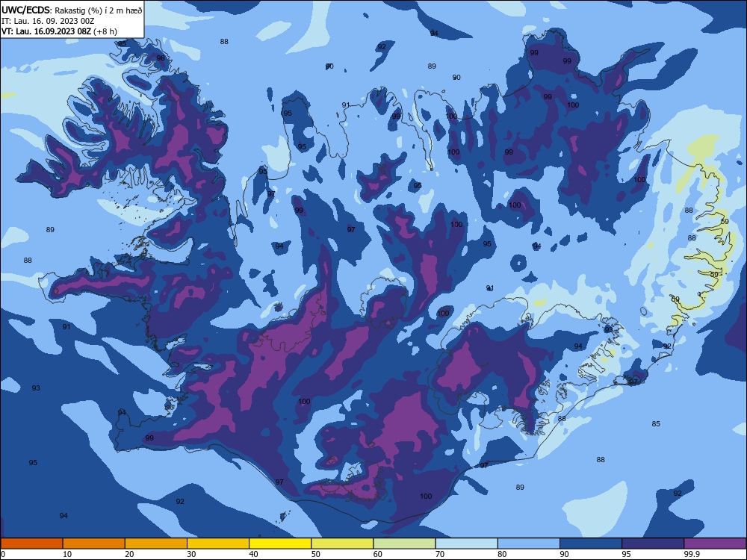Select the 90–95 dark blue legend swatch

point(591,544)
